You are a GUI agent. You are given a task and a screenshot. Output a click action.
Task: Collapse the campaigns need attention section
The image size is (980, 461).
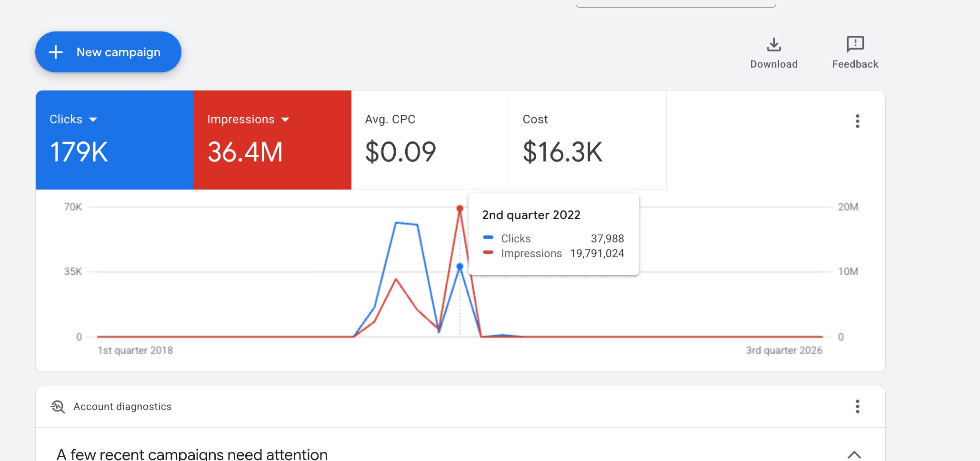[x=854, y=454]
